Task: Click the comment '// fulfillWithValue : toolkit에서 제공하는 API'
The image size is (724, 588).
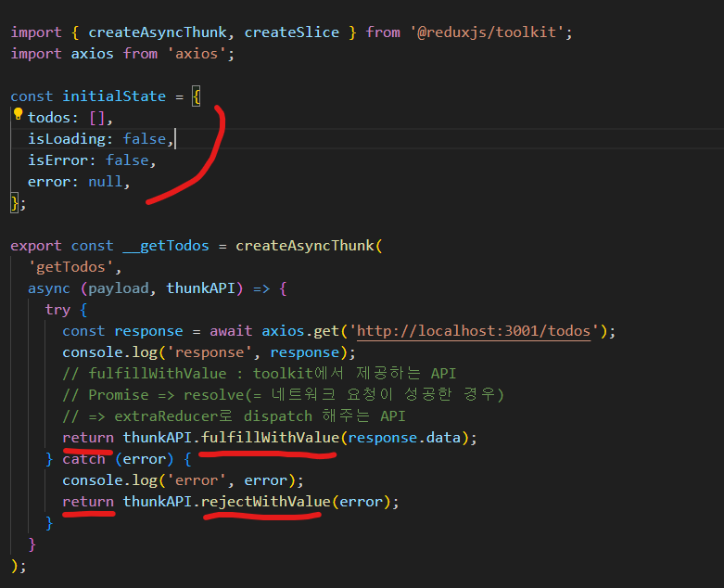Action: point(260,374)
